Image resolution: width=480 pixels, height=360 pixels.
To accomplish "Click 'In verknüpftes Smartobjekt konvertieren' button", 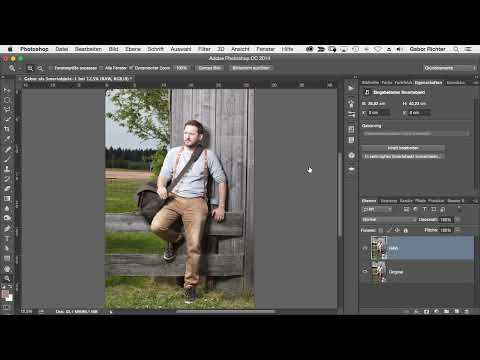I will coord(403,156).
